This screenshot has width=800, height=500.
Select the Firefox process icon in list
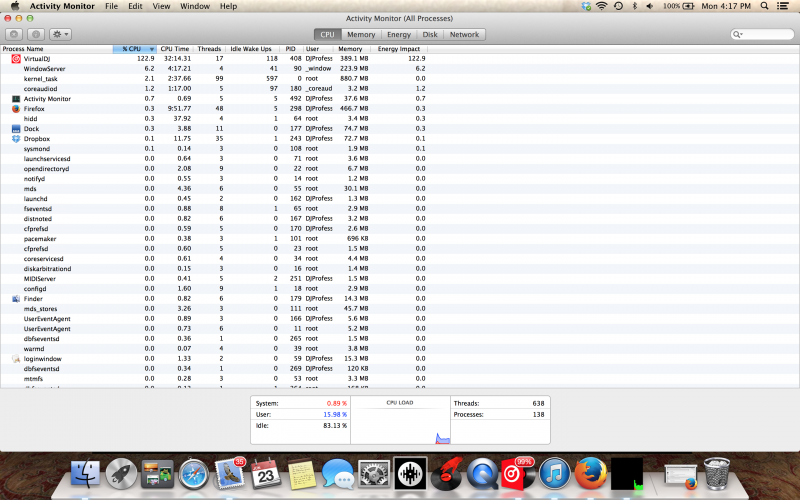point(16,109)
